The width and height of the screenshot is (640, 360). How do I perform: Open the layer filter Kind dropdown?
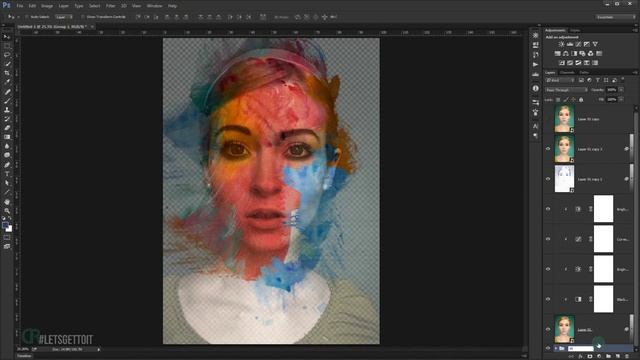click(560, 80)
